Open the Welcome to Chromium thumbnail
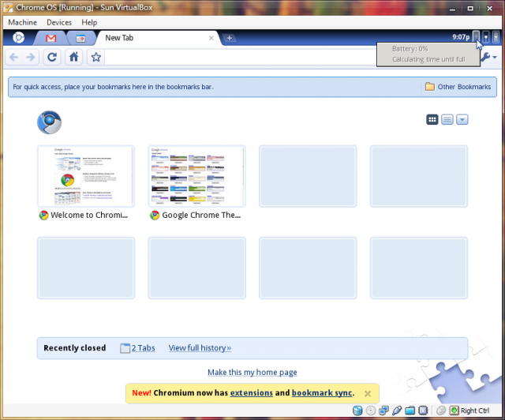The width and height of the screenshot is (505, 420). click(86, 176)
